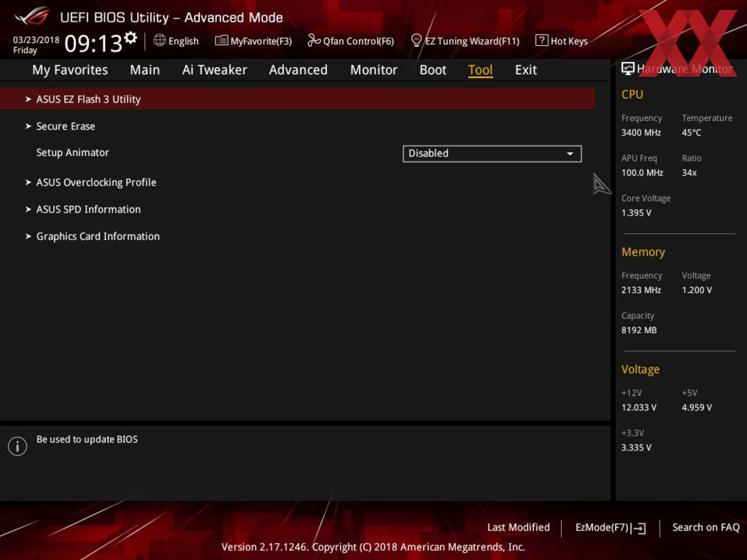The image size is (747, 560).
Task: Click the language globe icon
Action: click(159, 40)
